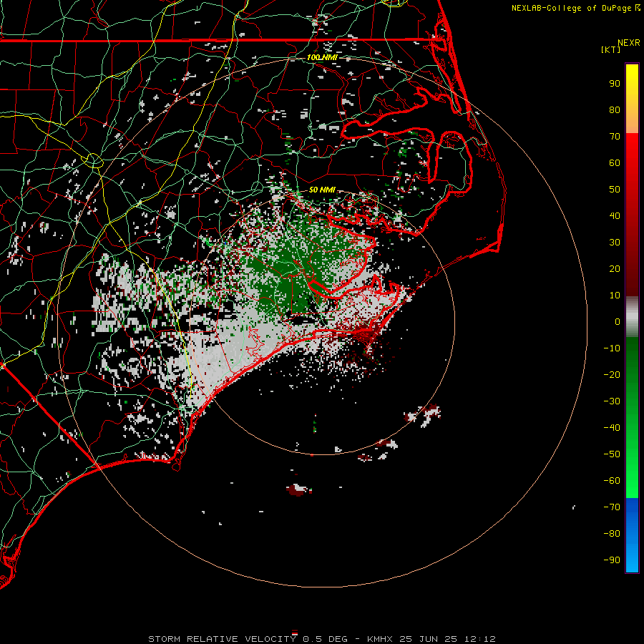Screen dimensions: 644x644
Task: Click the -30 value on velocity scale
Action: click(612, 401)
